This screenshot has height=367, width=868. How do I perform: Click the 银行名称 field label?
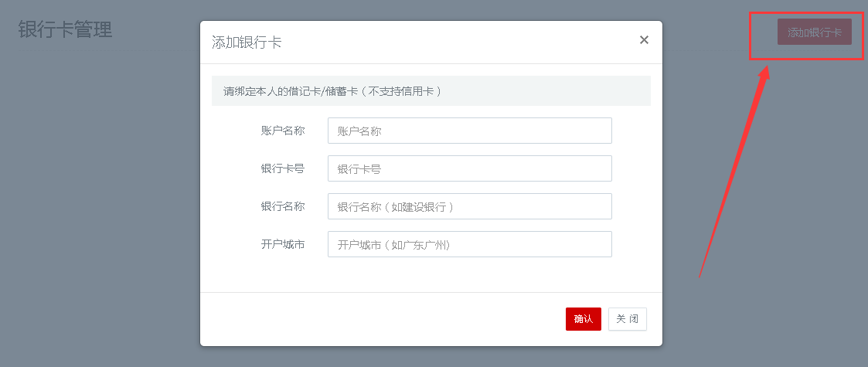coord(283,206)
